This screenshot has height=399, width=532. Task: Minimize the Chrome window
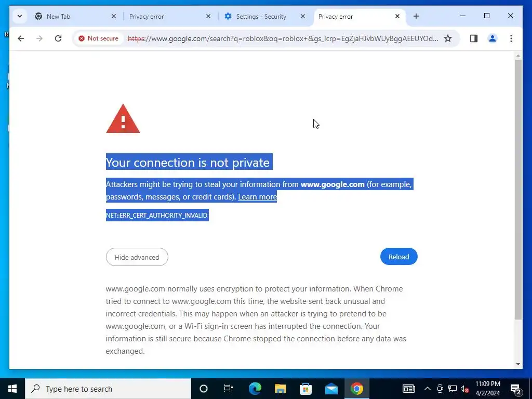[463, 16]
